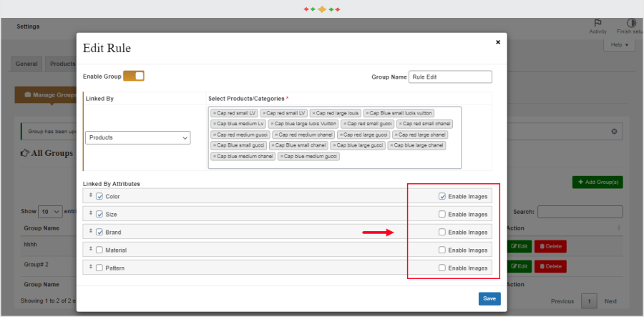
Task: Toggle the Enable Group switch
Action: pyautogui.click(x=134, y=76)
